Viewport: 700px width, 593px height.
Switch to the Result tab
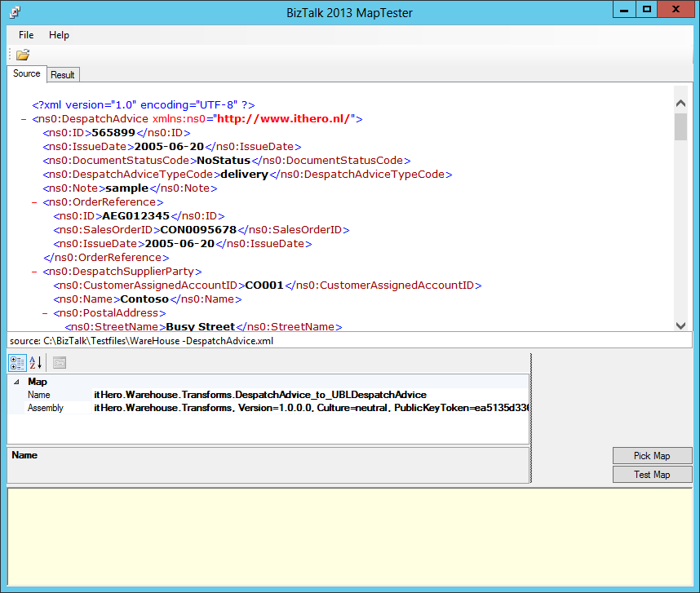(x=63, y=75)
